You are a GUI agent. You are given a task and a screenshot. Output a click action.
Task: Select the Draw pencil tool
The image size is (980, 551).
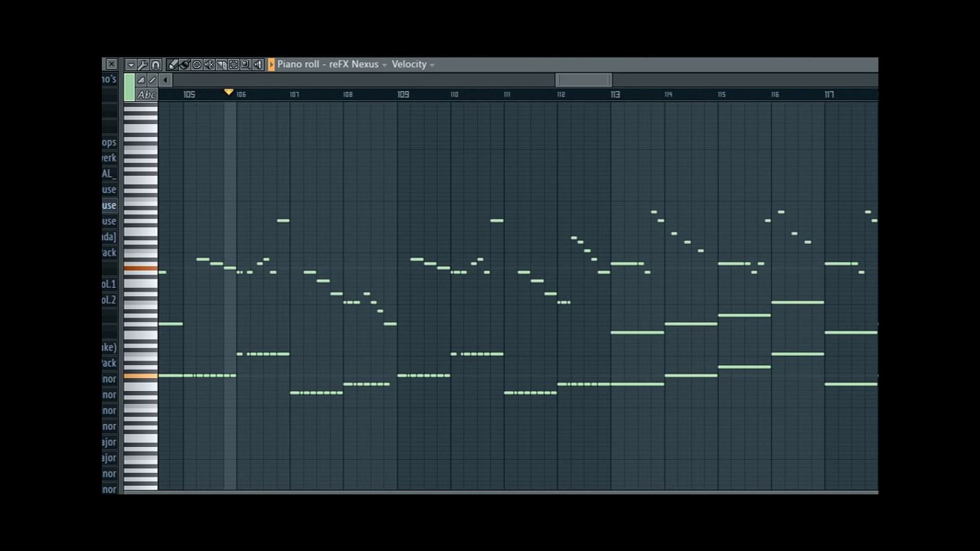click(x=173, y=65)
